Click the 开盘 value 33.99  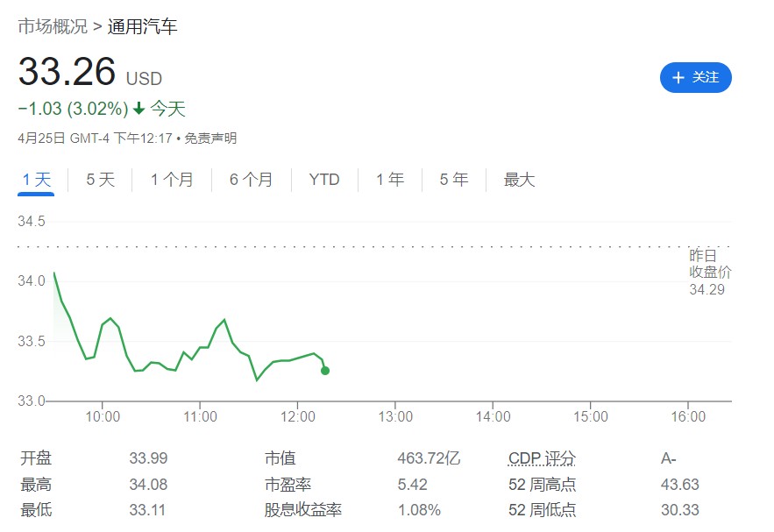point(149,458)
